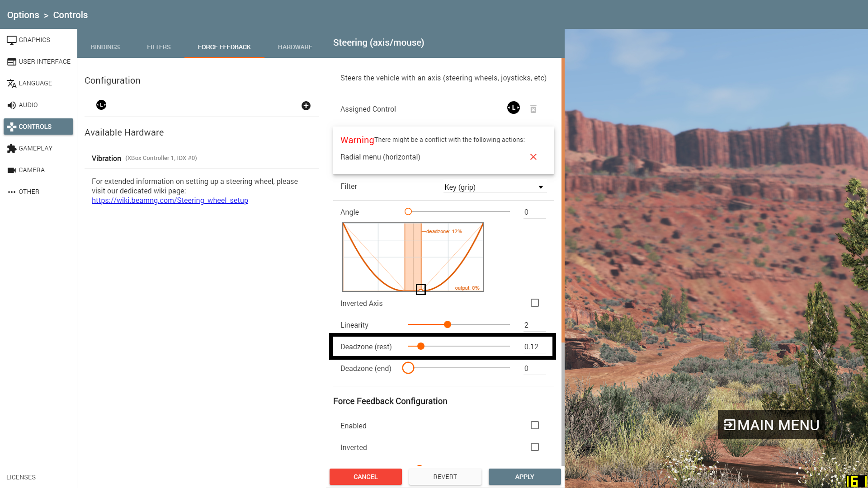
Task: Click the Steering (axis/mouse) heading
Action: point(379,42)
